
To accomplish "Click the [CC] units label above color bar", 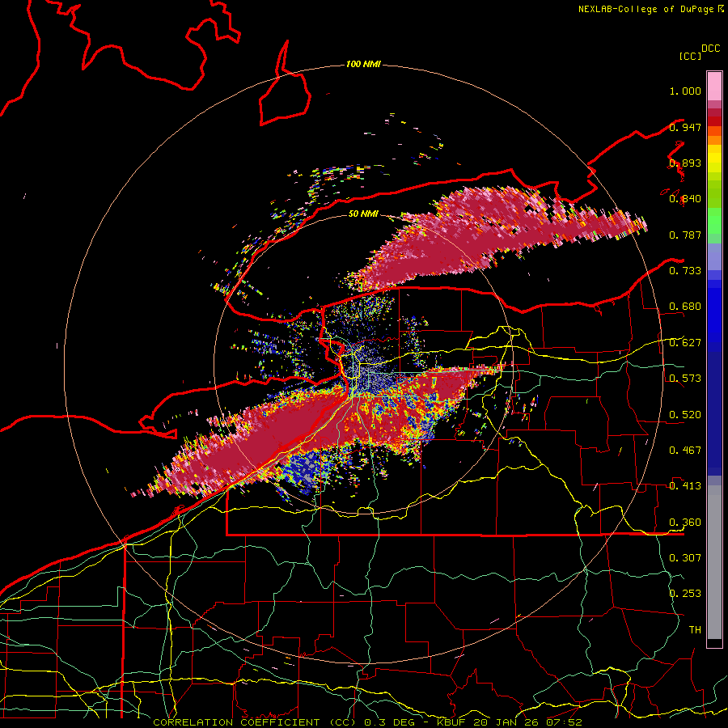I will [690, 56].
